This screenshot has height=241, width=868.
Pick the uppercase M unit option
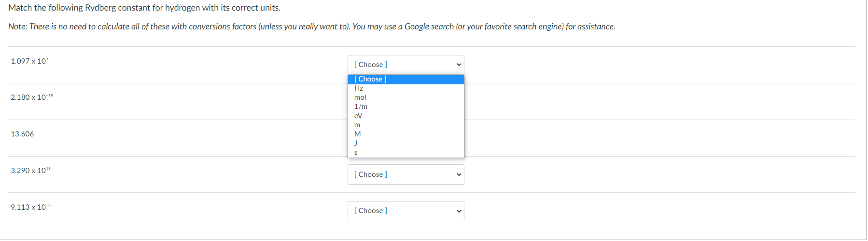pos(358,134)
